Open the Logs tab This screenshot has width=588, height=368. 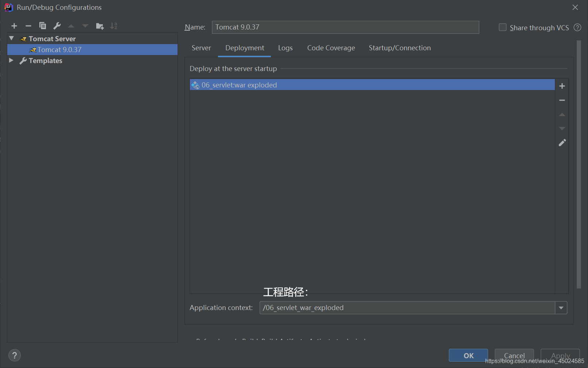click(285, 48)
